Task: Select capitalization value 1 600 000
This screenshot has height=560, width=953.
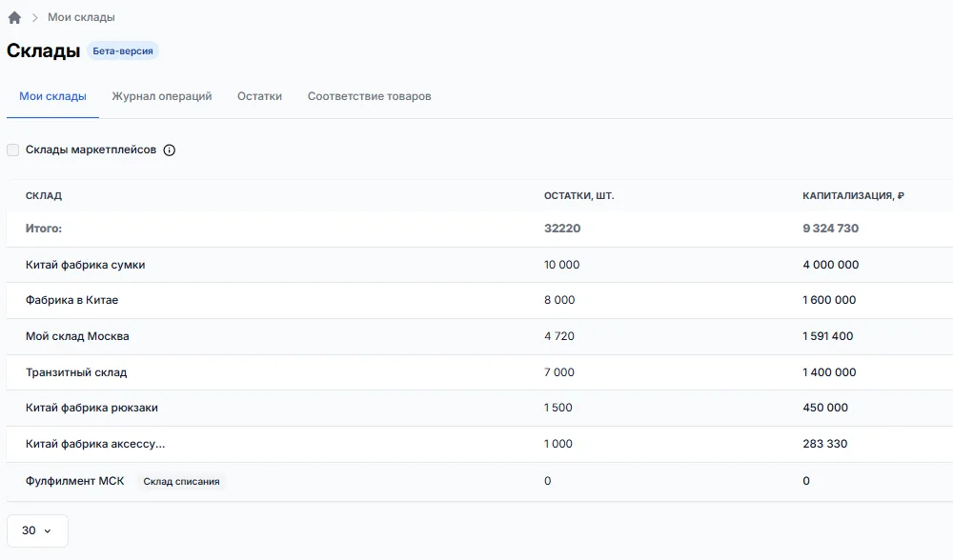Action: click(x=829, y=300)
